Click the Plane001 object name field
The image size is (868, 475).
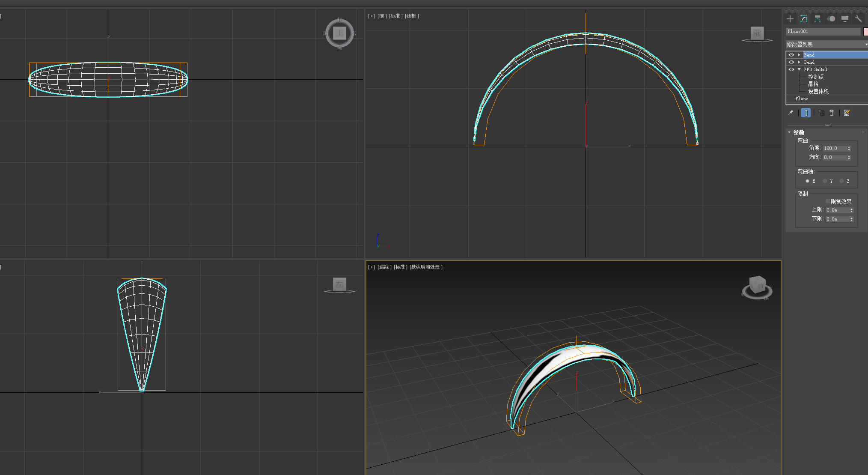pyautogui.click(x=823, y=31)
